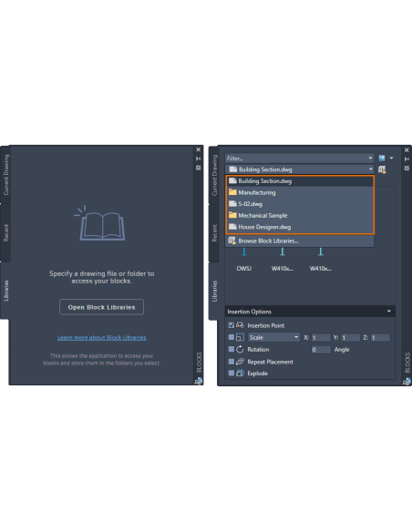This screenshot has width=412, height=532.
Task: Open properties gear on left Blocks palette
Action: 199,168
